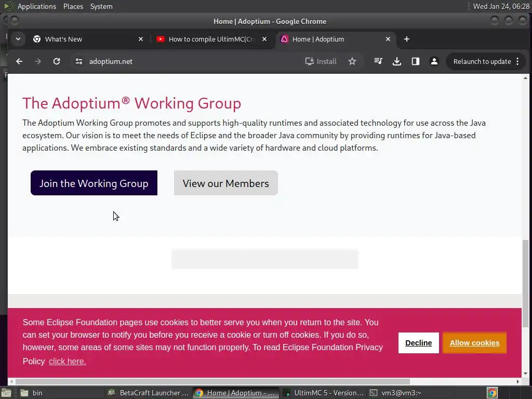Open the tab search dropdown arrow
Viewport: 532px width, 399px height.
(x=18, y=39)
